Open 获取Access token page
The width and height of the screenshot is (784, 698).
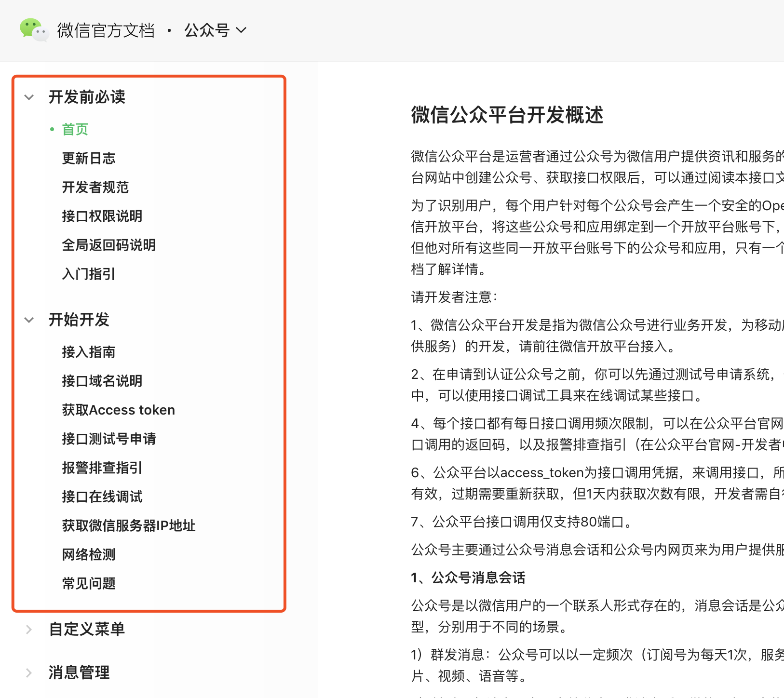point(119,410)
